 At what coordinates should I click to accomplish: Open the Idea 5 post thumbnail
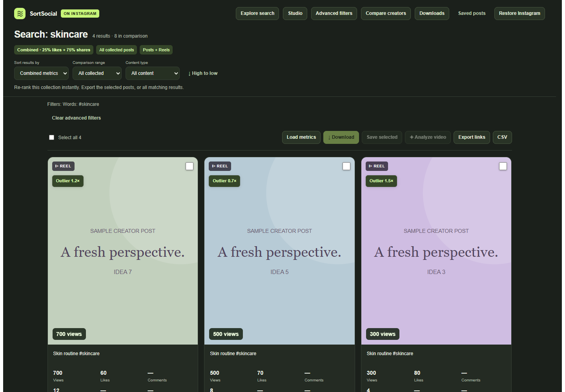(279, 251)
